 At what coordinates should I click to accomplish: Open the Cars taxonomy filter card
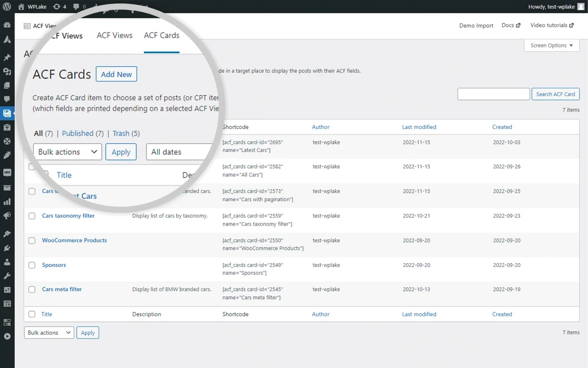click(69, 216)
